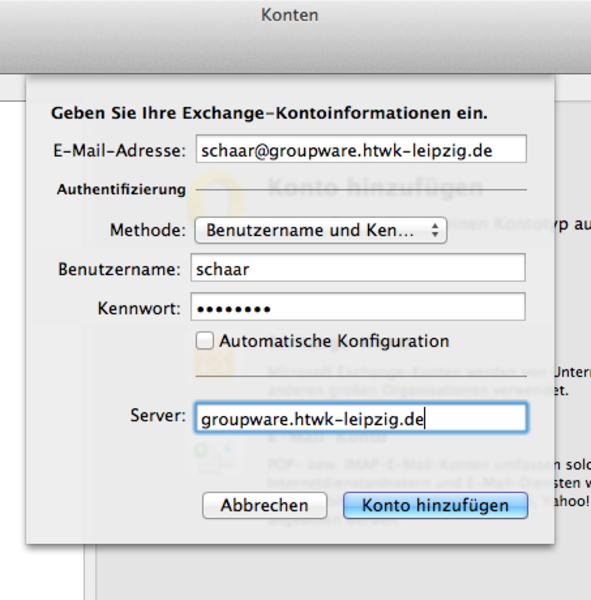591x600 pixels.
Task: Click the Methode: label
Action: tap(148, 230)
